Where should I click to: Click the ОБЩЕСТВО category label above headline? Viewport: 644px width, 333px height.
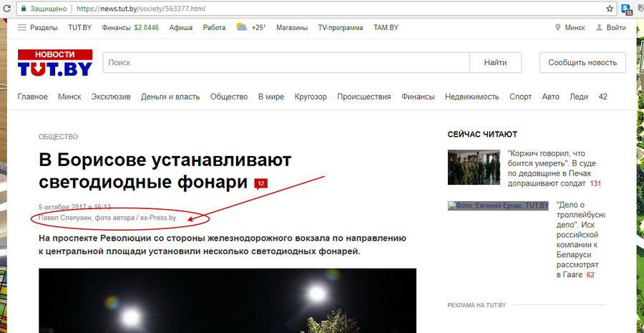tap(58, 136)
